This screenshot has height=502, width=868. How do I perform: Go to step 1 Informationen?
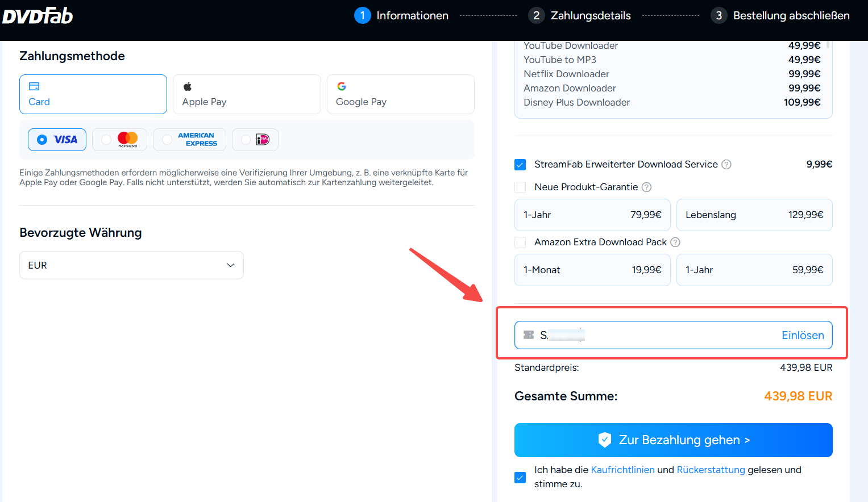(x=401, y=15)
